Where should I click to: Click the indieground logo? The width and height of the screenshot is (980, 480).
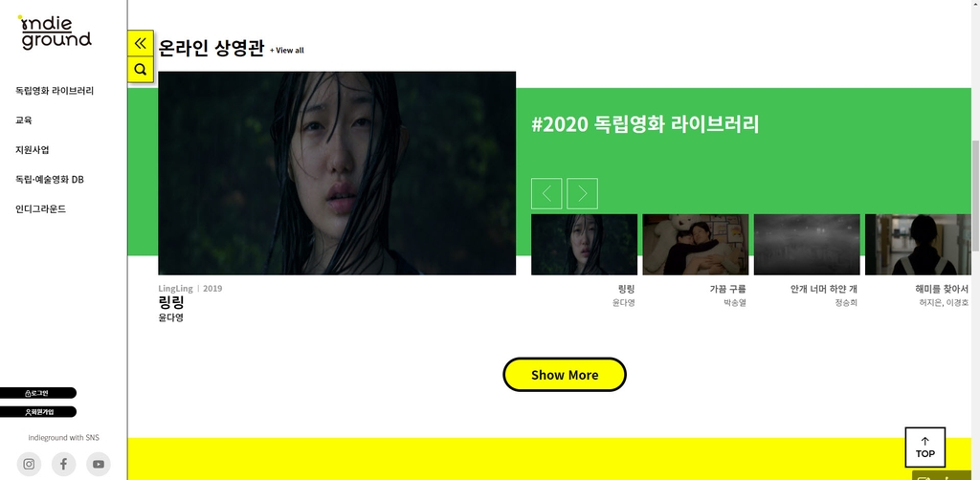55,33
